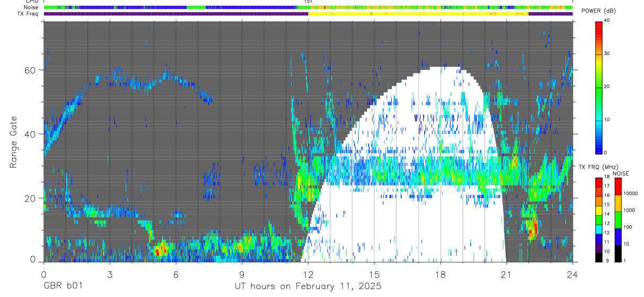This screenshot has width=644, height=297.
Task: Click the x-axis tick label '9'
Action: pyautogui.click(x=242, y=274)
